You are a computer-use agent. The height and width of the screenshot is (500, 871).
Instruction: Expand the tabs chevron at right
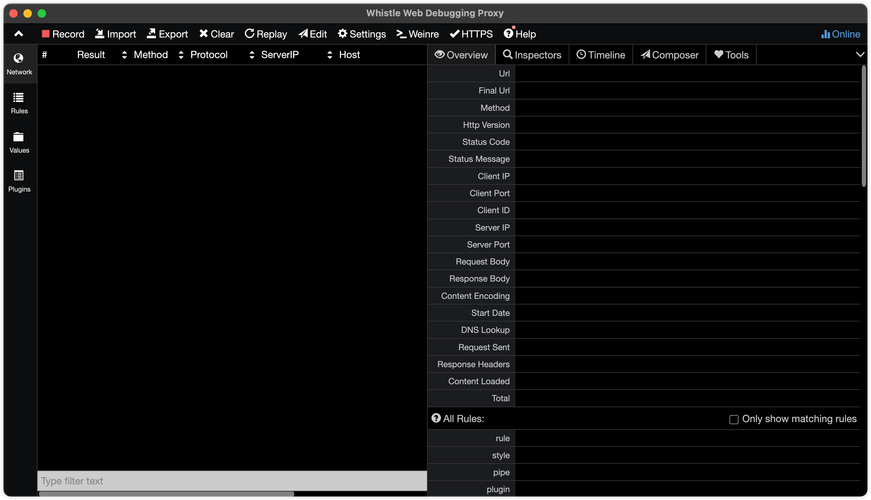(860, 54)
